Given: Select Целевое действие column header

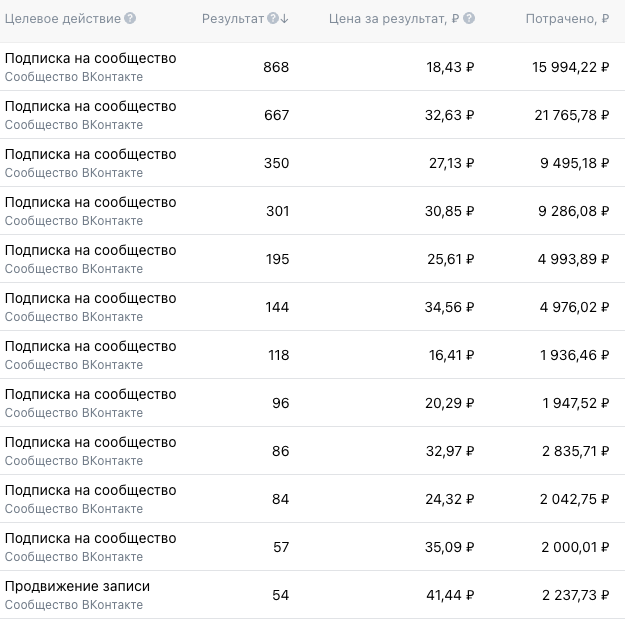Looking at the screenshot, I should (63, 19).
